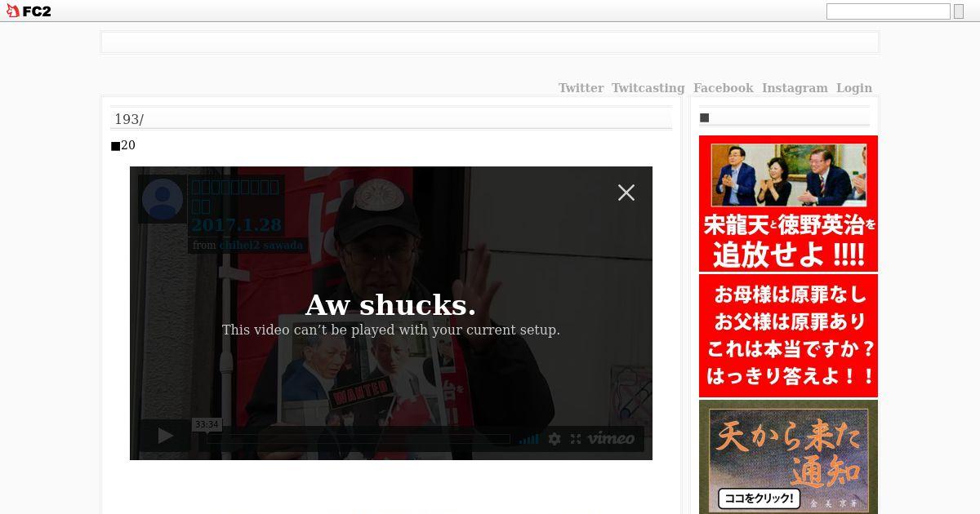This screenshot has width=980, height=514.
Task: Click the Vimeo uploader avatar icon
Action: point(162,199)
